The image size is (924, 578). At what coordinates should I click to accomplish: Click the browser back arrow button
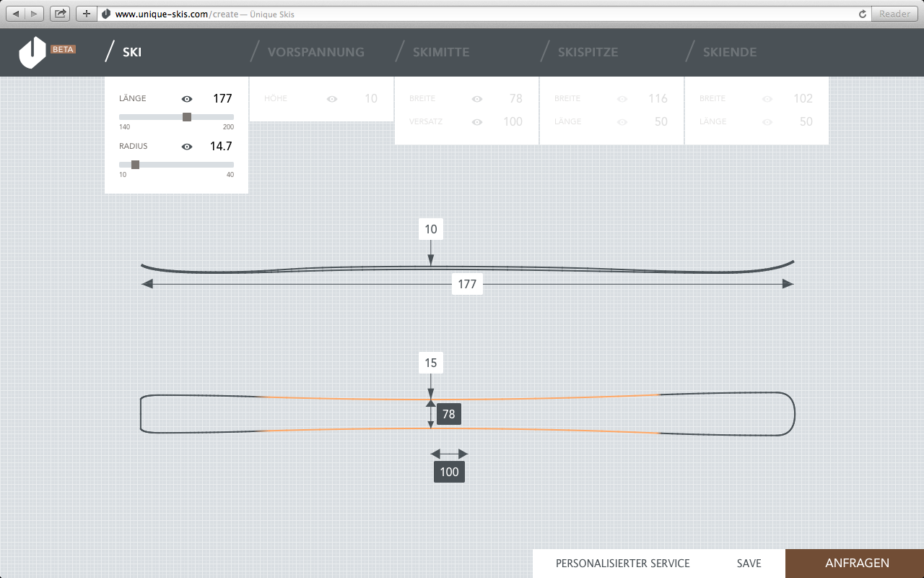pyautogui.click(x=17, y=14)
